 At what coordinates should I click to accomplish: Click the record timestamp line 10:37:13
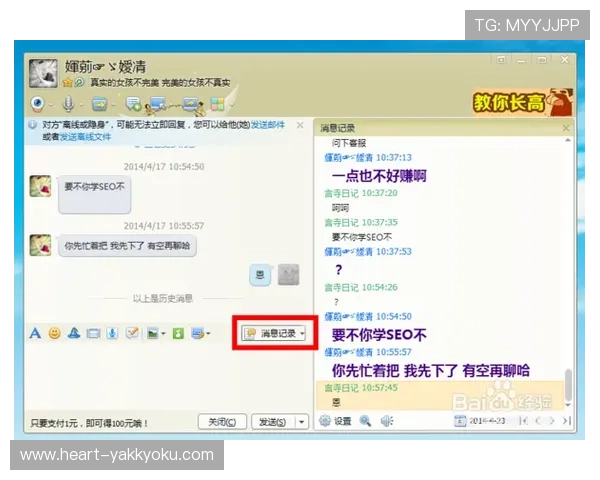point(368,157)
